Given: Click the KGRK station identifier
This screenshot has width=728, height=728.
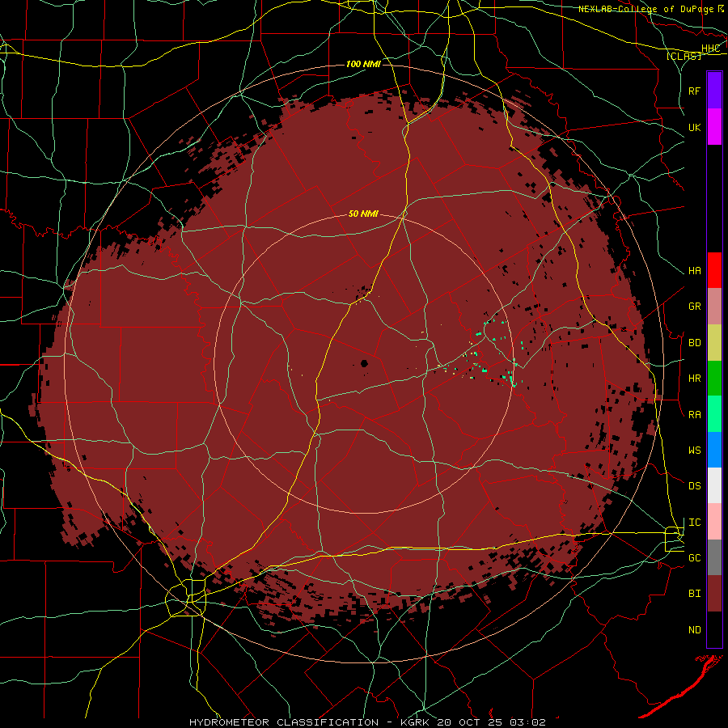Looking at the screenshot, I should pyautogui.click(x=414, y=722).
